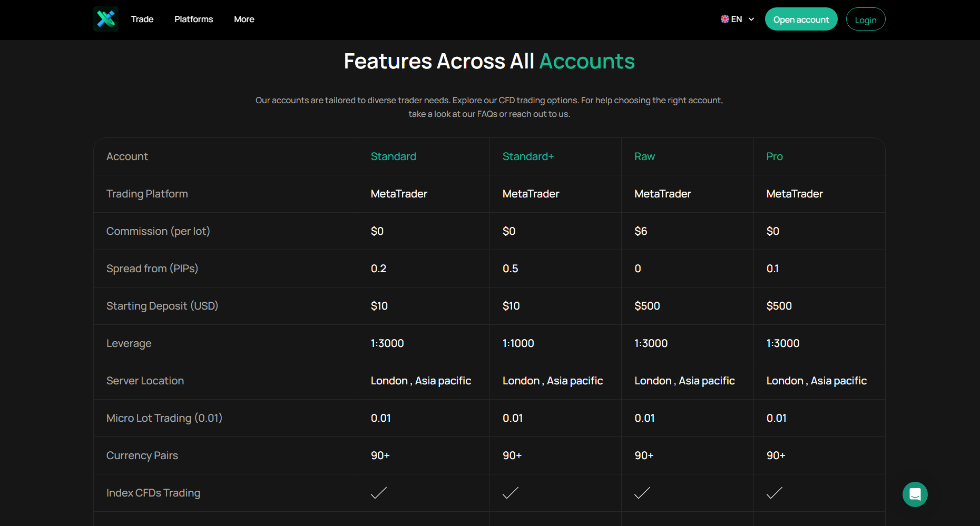This screenshot has height=526, width=980.
Task: Open the More menu
Action: (244, 19)
